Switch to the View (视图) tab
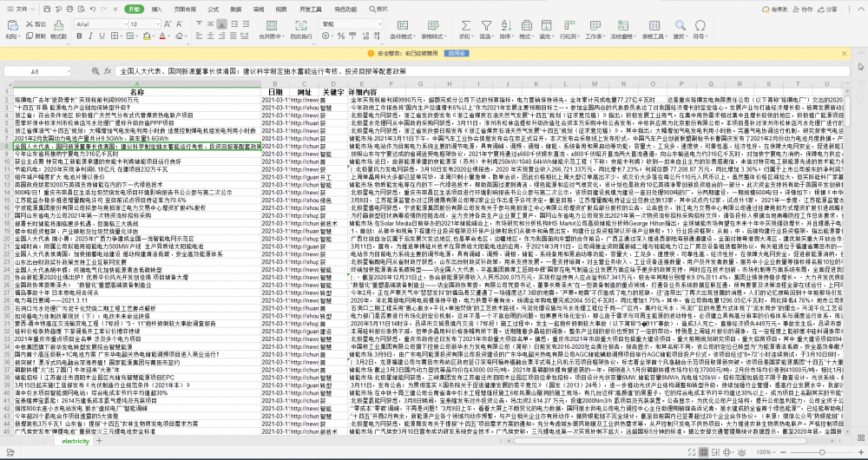Viewport: 868px width, 460px height. click(281, 10)
